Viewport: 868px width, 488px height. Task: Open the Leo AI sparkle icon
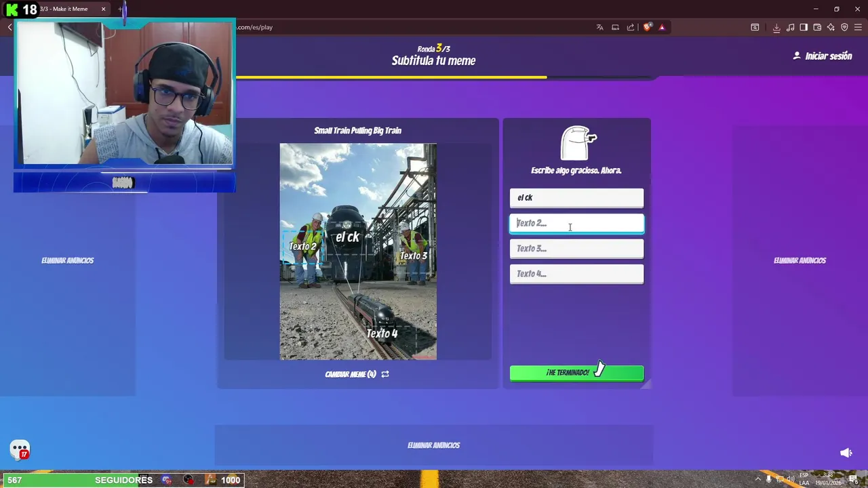pos(831,27)
